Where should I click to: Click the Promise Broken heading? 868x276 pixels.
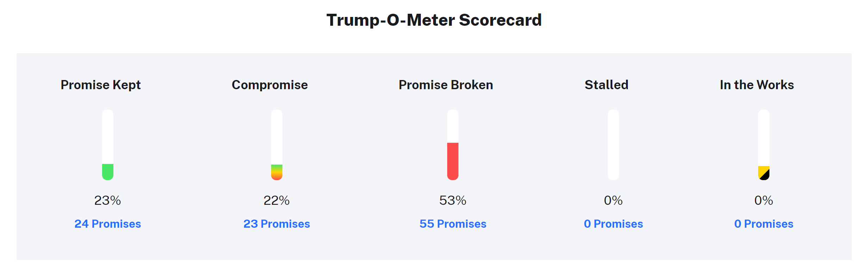pyautogui.click(x=446, y=85)
